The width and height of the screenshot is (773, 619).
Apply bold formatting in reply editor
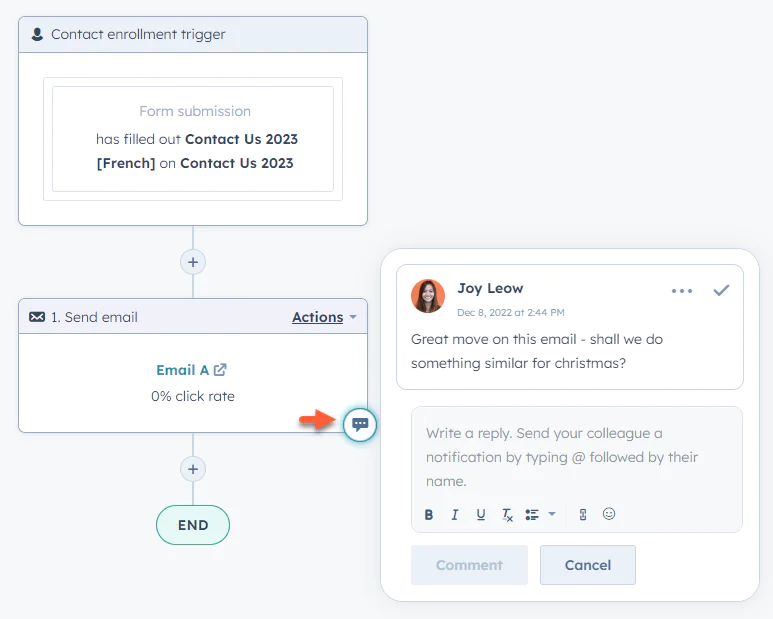tap(429, 515)
